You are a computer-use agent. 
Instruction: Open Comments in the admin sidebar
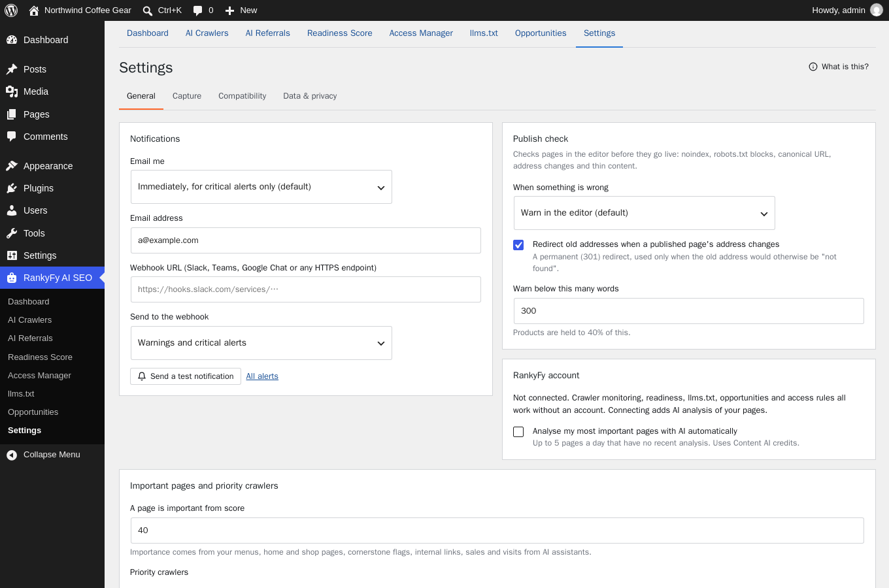coord(52,137)
